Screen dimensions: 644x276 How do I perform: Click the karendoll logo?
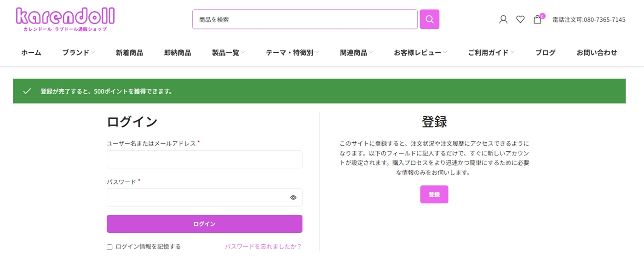(x=65, y=19)
